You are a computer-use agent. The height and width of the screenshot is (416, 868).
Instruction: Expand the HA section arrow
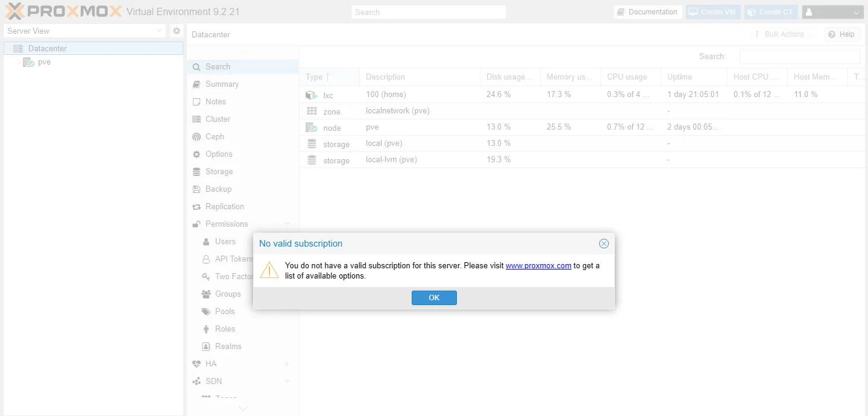287,364
